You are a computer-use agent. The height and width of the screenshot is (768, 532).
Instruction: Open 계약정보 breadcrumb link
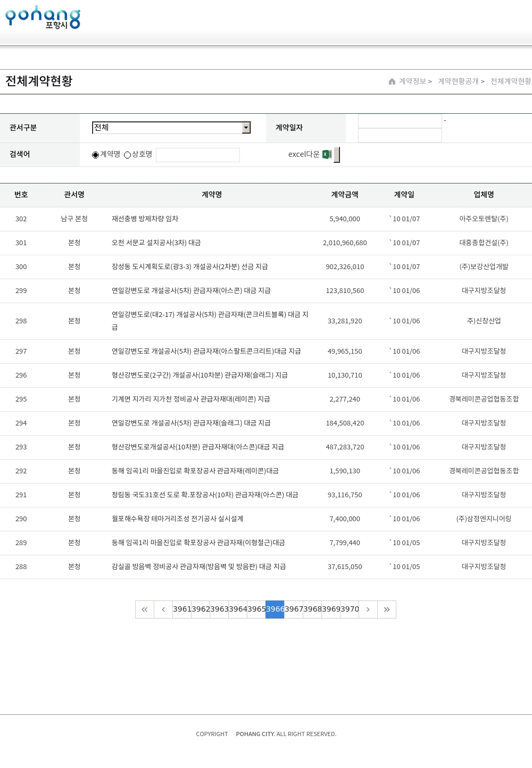[x=413, y=81]
